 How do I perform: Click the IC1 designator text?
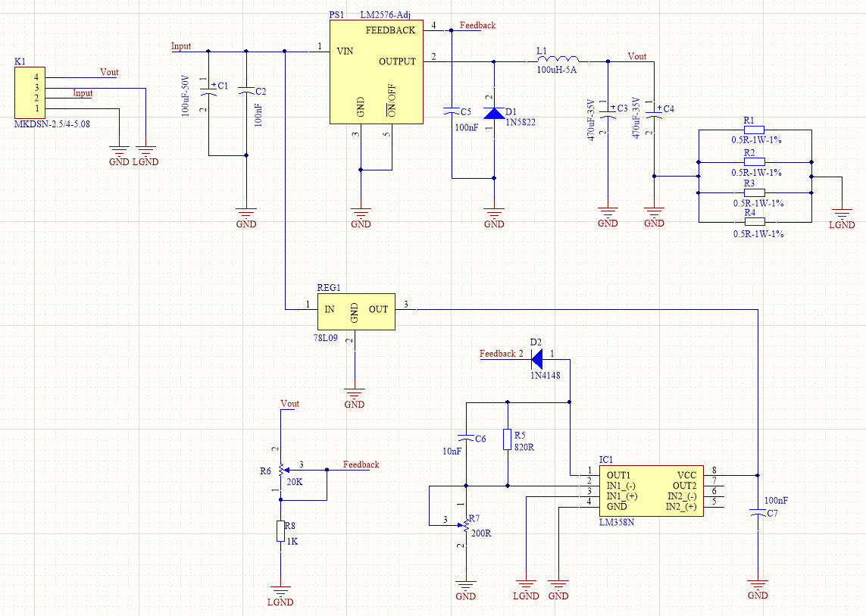(606, 460)
